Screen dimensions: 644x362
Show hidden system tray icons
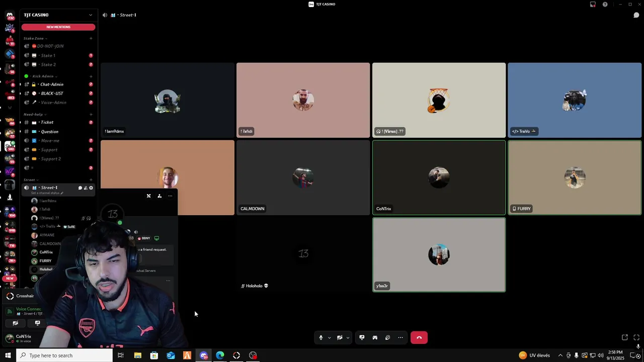click(x=560, y=355)
